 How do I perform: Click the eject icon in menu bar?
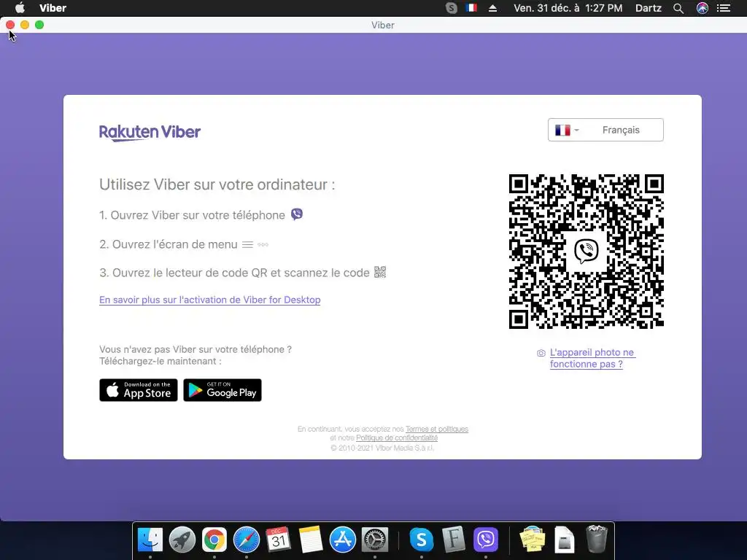point(492,8)
